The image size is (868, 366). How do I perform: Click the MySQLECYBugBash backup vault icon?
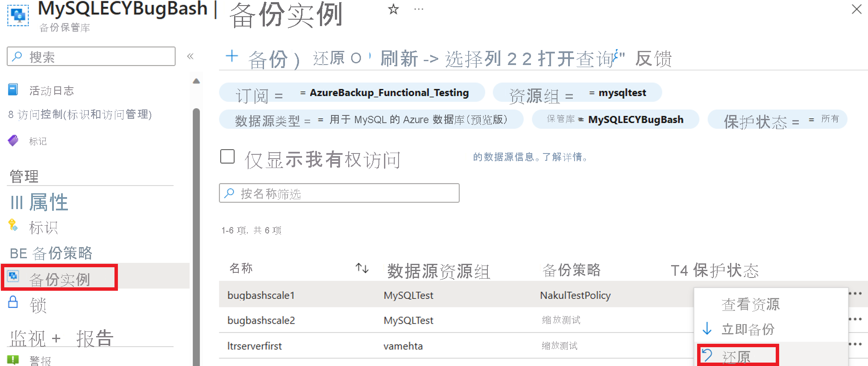tap(18, 15)
